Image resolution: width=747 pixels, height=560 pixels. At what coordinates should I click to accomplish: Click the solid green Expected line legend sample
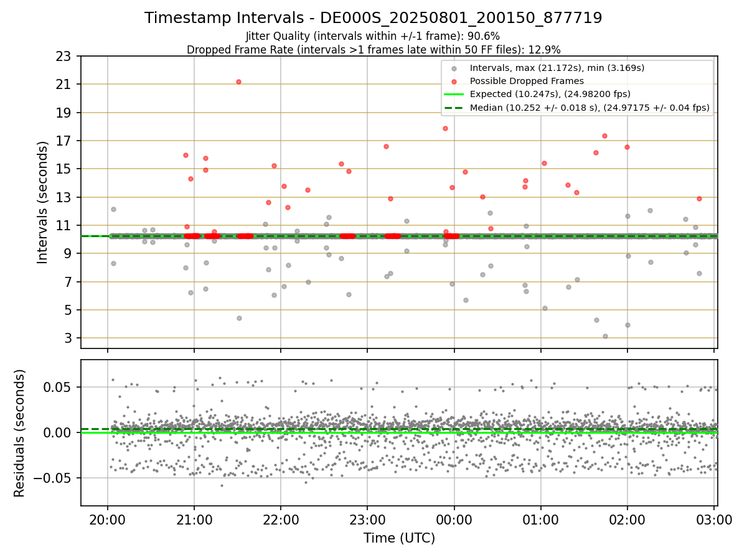coord(454,95)
